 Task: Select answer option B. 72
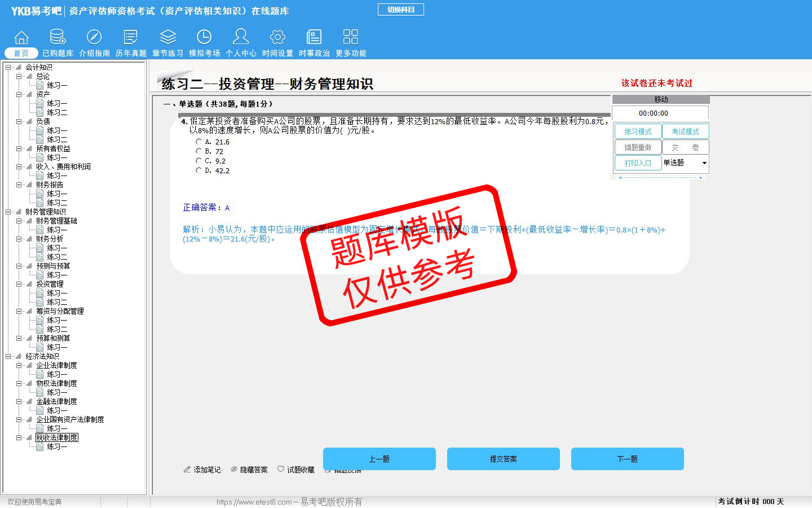click(199, 151)
